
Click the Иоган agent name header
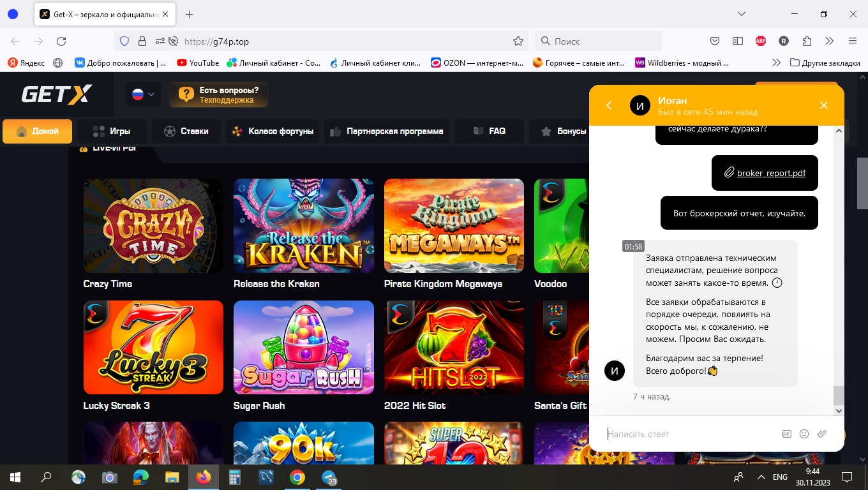click(x=673, y=100)
